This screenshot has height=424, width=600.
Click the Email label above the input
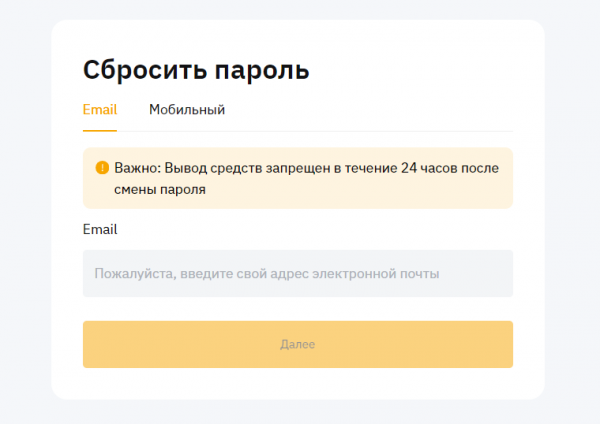click(x=100, y=229)
